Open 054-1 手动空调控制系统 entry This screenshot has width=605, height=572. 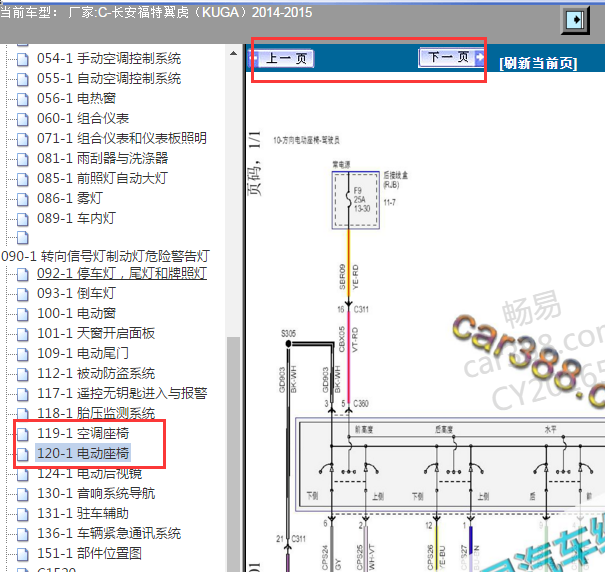109,59
